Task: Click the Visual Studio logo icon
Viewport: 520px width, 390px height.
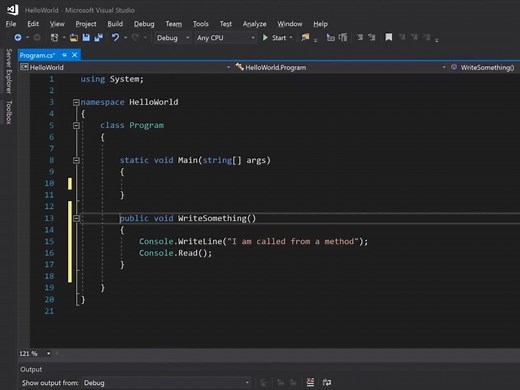Action: click(13, 9)
